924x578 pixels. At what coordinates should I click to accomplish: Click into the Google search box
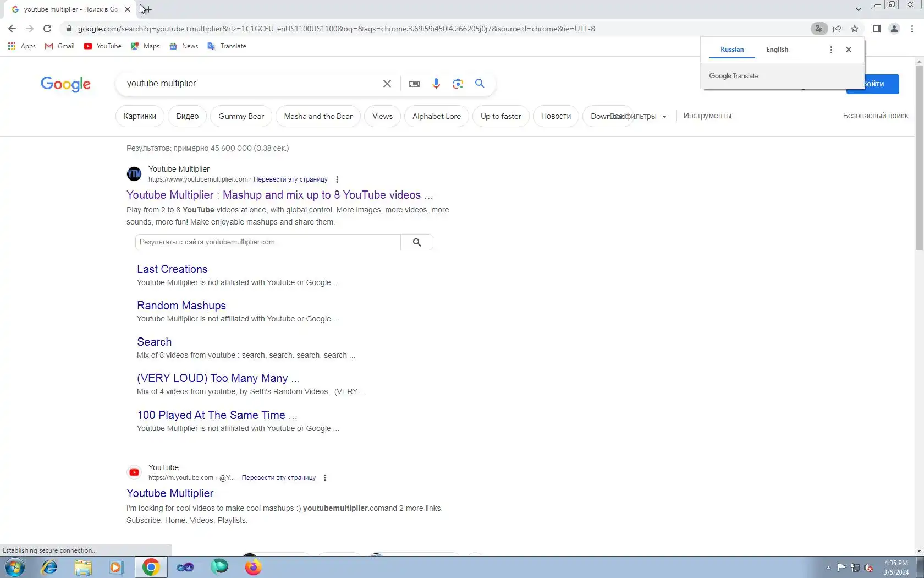251,84
